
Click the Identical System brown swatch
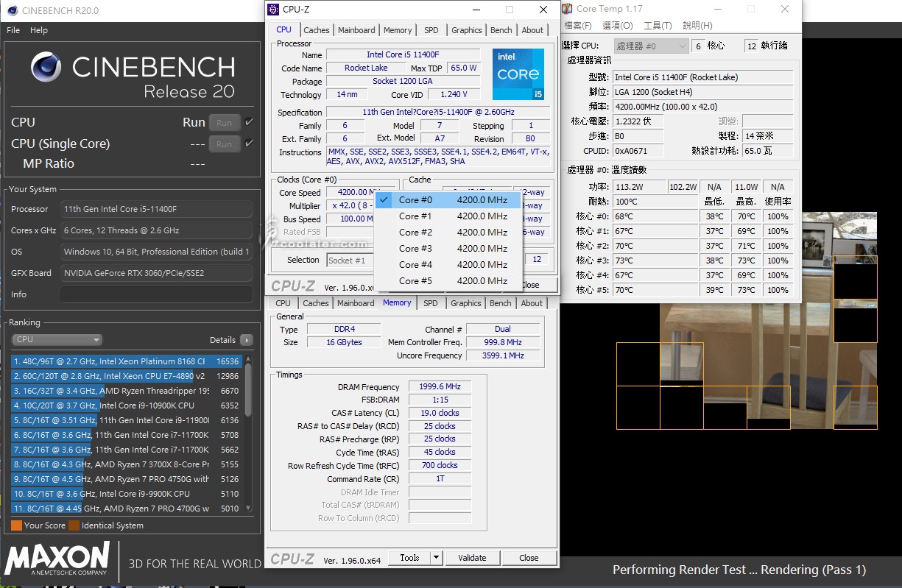pos(74,525)
